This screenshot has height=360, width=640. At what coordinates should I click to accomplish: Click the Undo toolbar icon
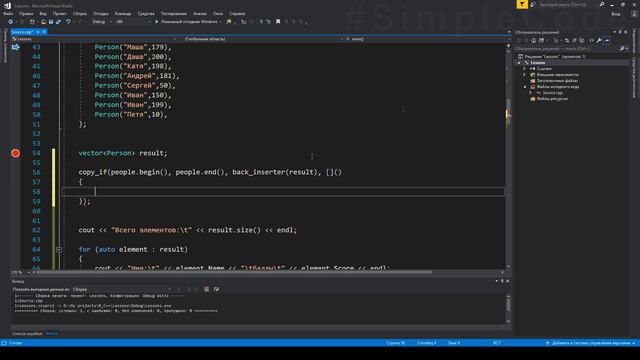[x=68, y=22]
